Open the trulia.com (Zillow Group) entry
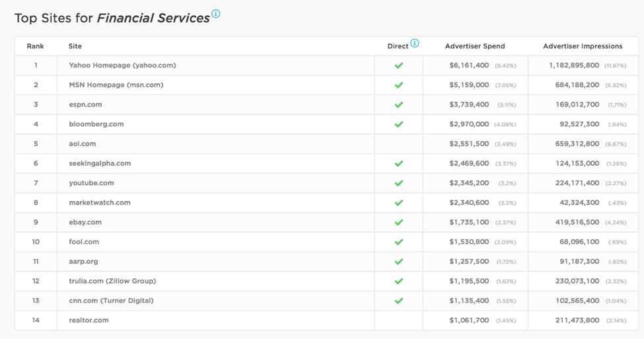 (112, 281)
